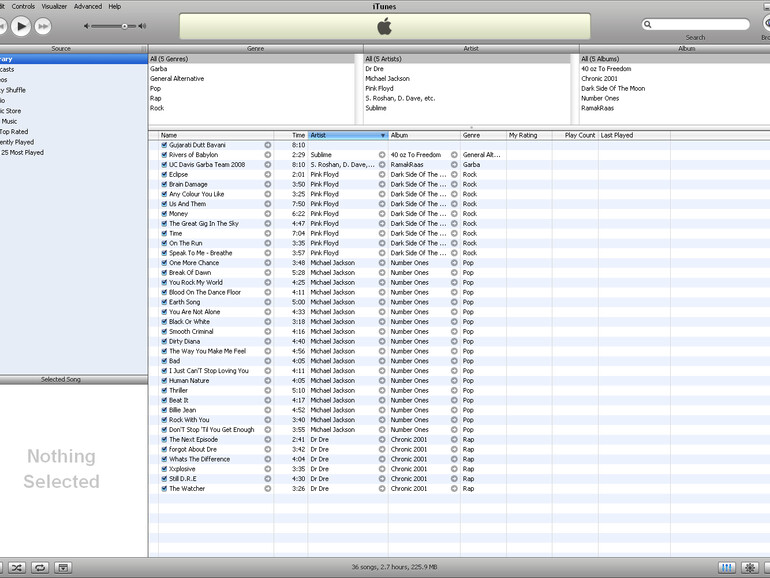Click arrow icon next to Thriller name
This screenshot has width=770, height=578.
point(268,390)
